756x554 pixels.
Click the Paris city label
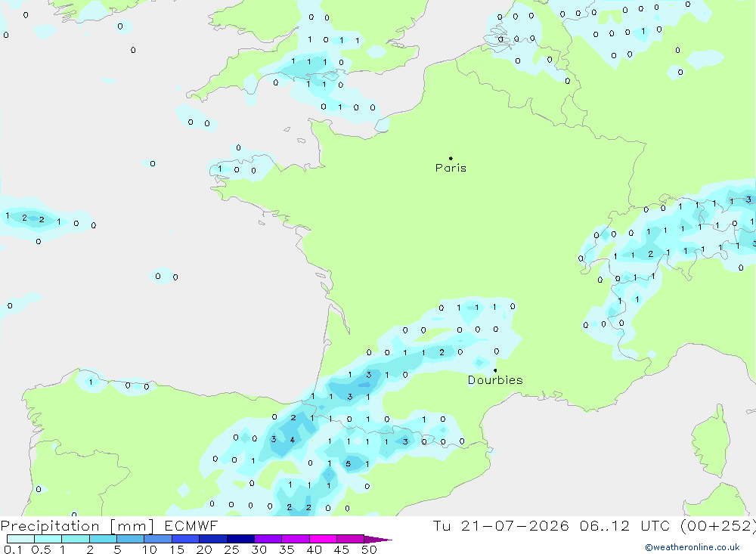click(x=451, y=168)
